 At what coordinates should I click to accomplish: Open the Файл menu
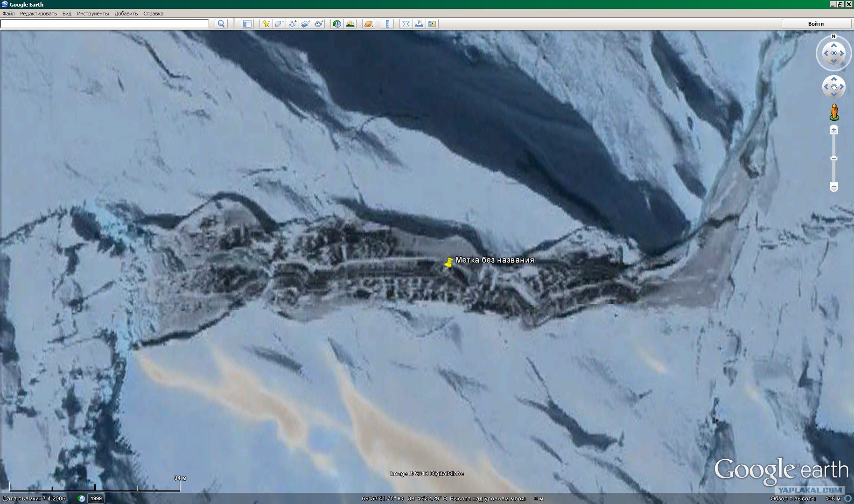click(8, 14)
